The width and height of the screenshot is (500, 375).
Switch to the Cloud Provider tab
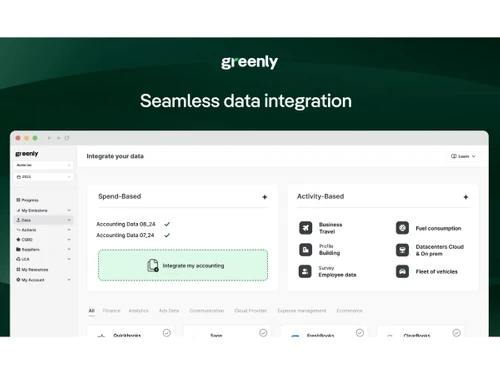click(250, 311)
